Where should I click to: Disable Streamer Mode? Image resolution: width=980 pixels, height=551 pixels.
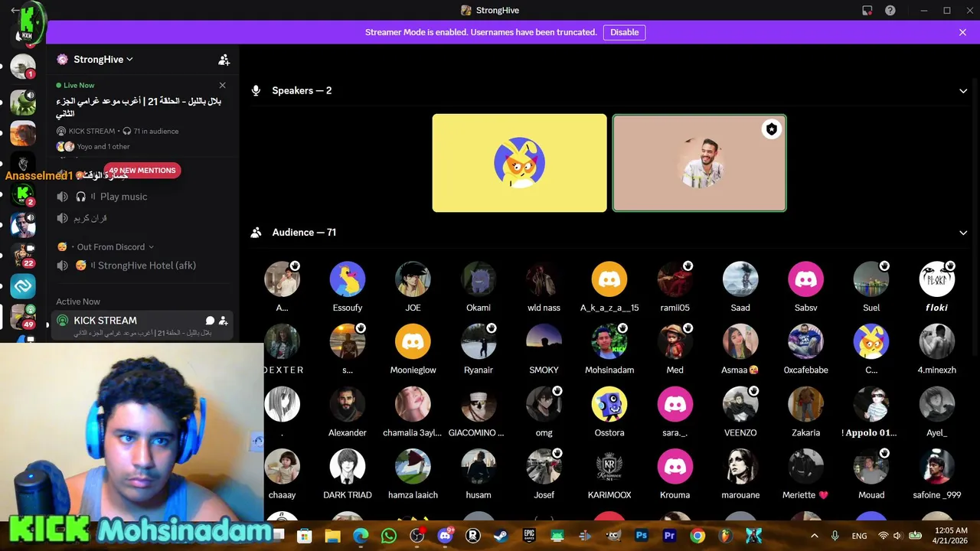625,32
